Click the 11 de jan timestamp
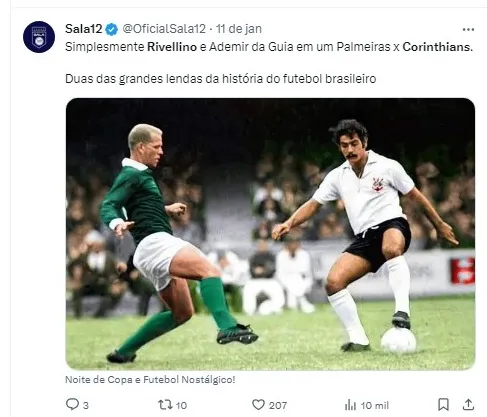Image resolution: width=487 pixels, height=417 pixels. pos(239,29)
